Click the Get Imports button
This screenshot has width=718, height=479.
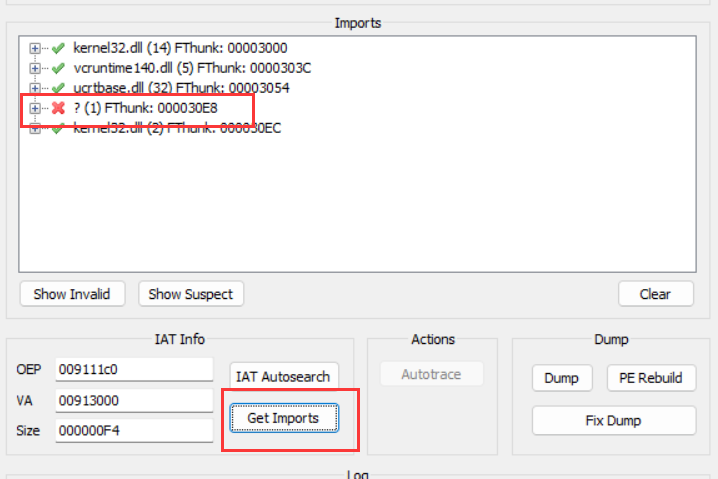click(283, 418)
